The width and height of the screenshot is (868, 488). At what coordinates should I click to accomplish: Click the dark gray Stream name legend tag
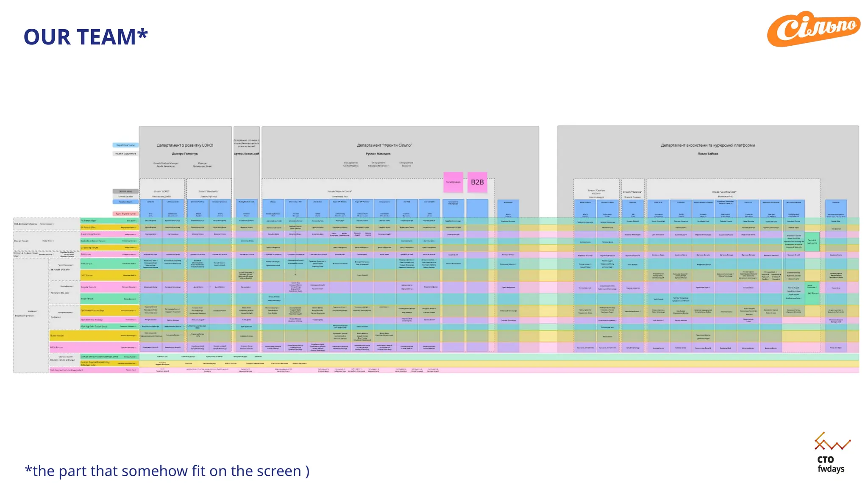[125, 191]
